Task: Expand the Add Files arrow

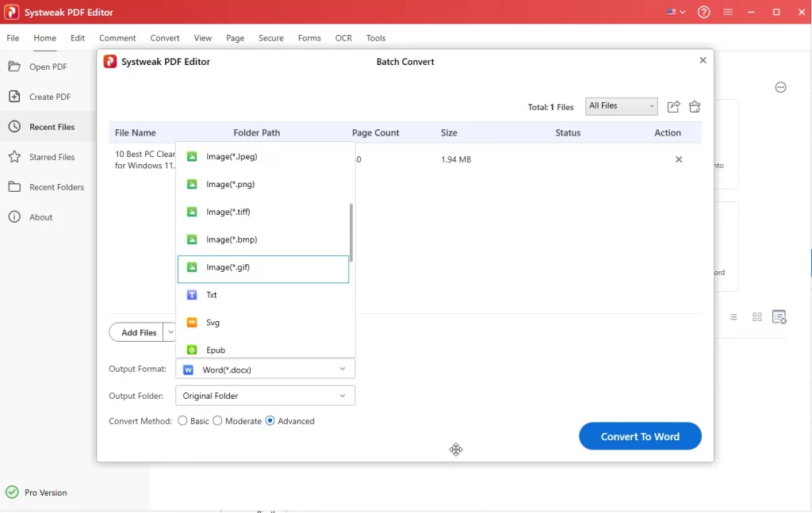Action: (x=170, y=332)
